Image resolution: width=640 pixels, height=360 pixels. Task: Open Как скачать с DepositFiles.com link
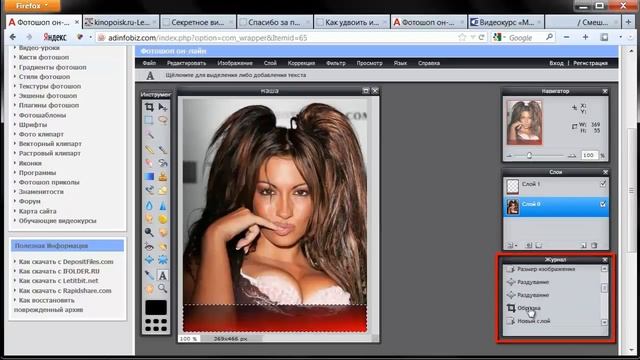66,262
